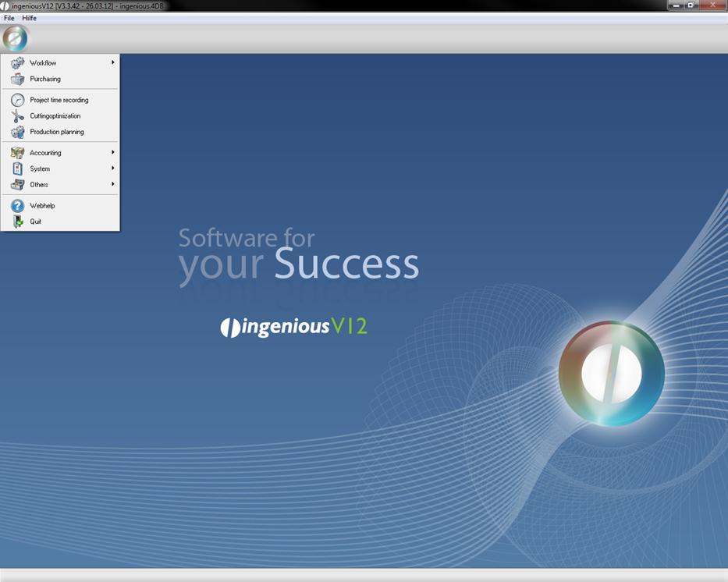Click the round ingenious orb toolbar button
The image size is (728, 582).
[x=15, y=38]
